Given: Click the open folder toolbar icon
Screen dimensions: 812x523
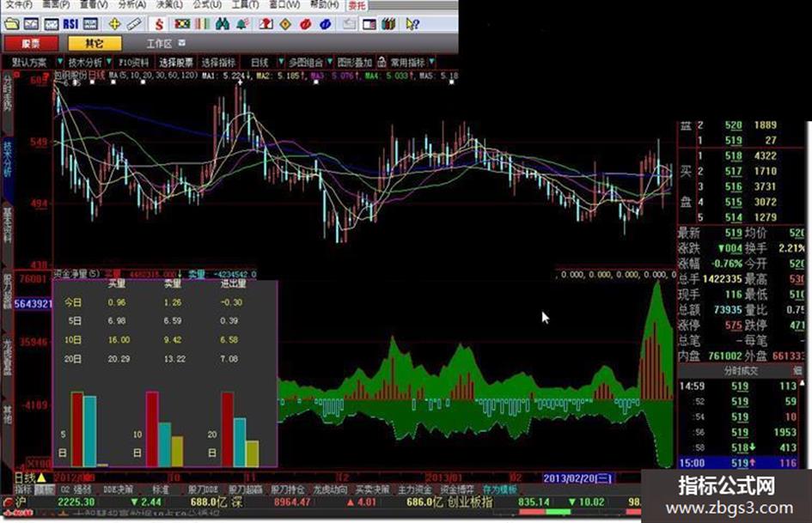Looking at the screenshot, I should click(11, 24).
